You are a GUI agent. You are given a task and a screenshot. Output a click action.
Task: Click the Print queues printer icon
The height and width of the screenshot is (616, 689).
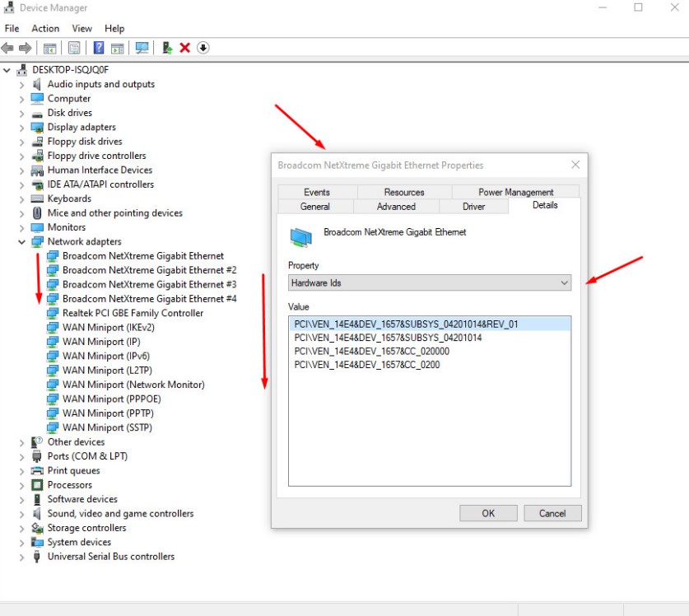37,470
